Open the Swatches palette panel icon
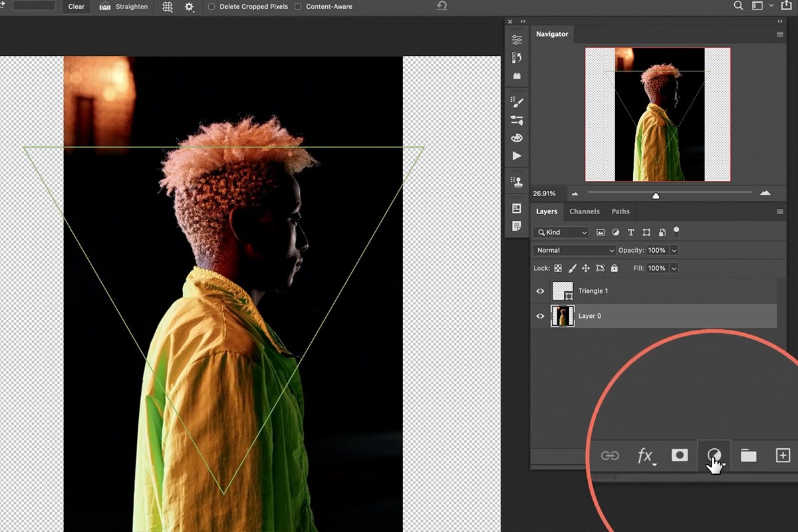The width and height of the screenshot is (798, 532). [517, 138]
